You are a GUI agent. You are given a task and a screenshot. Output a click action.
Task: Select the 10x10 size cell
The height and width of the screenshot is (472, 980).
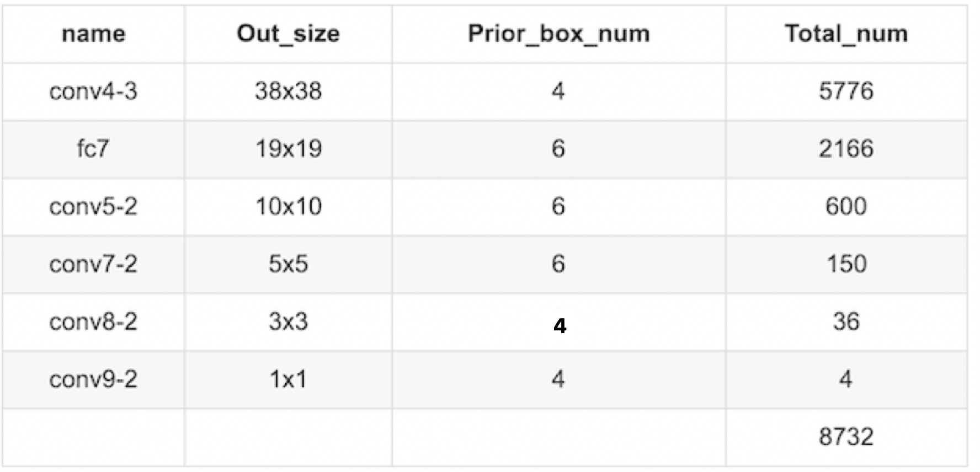pyautogui.click(x=288, y=207)
